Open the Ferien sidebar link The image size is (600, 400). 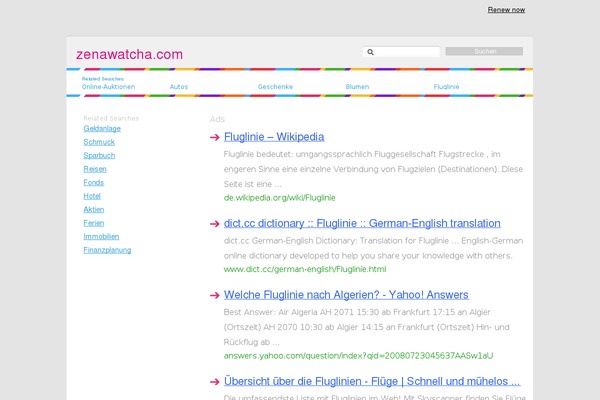[x=94, y=223]
